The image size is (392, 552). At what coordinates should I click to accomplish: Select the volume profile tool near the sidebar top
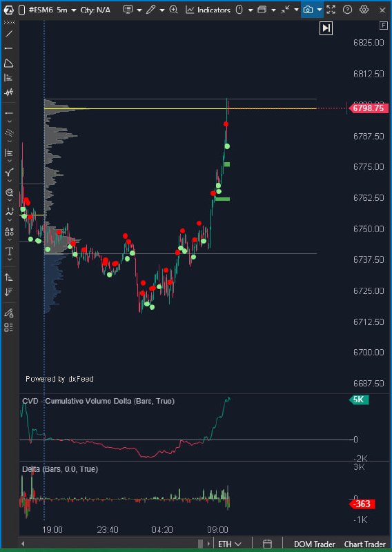coord(9,78)
